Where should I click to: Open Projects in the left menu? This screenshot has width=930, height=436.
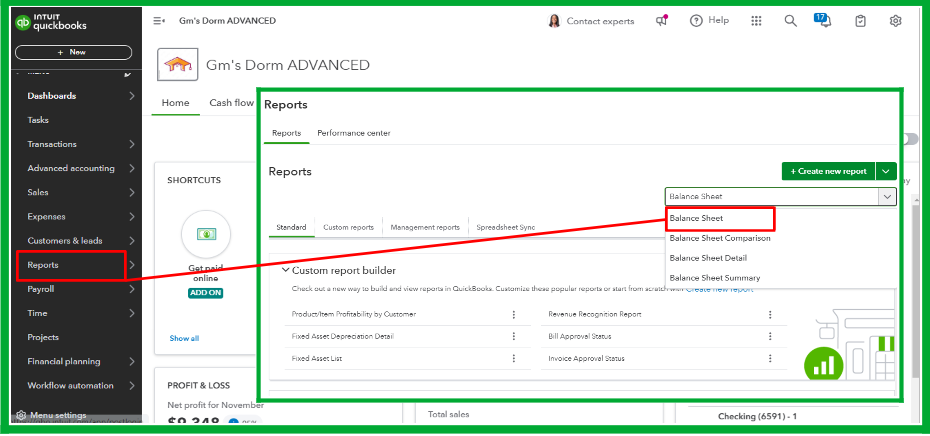tap(43, 338)
